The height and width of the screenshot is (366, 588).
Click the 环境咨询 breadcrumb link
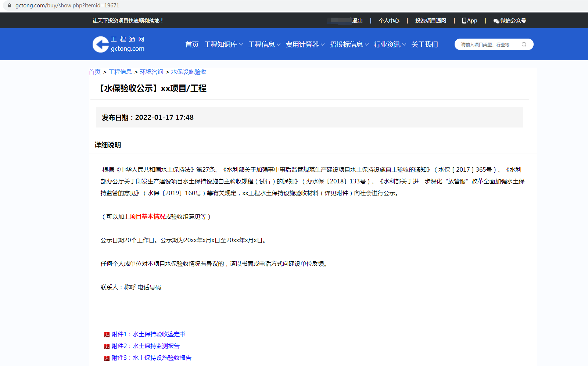[151, 72]
